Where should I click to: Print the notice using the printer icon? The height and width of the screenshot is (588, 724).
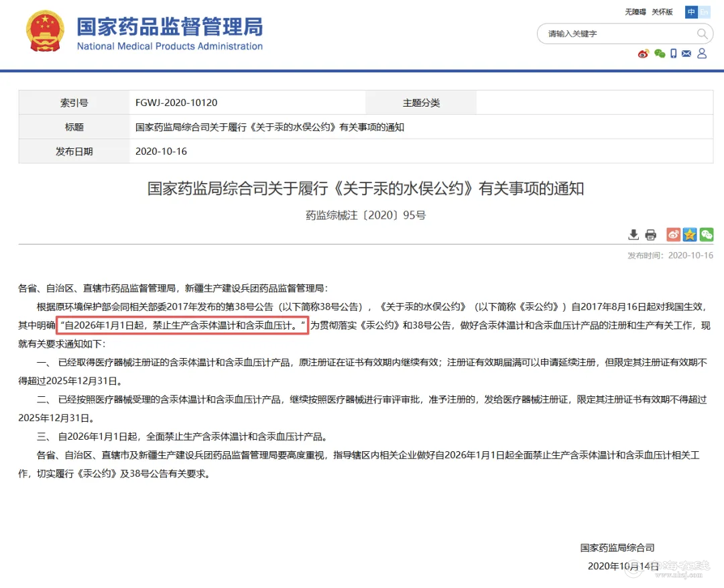point(650,235)
